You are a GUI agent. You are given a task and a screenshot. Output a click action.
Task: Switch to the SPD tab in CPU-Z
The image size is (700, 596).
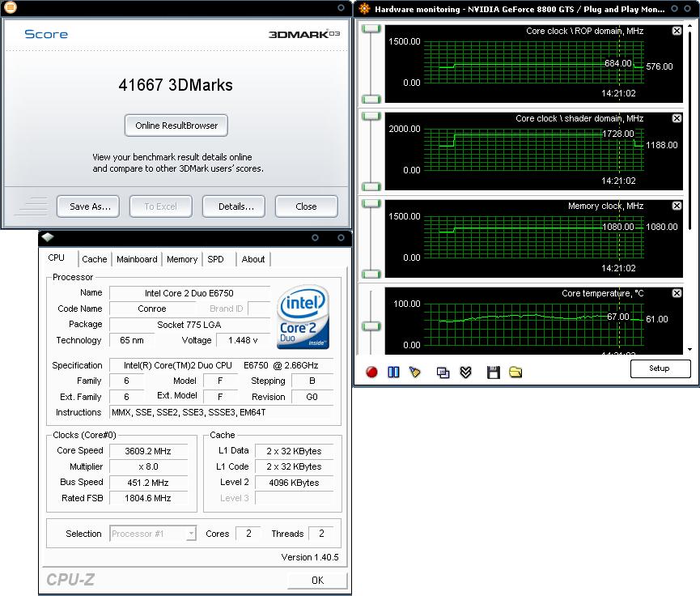tap(215, 259)
